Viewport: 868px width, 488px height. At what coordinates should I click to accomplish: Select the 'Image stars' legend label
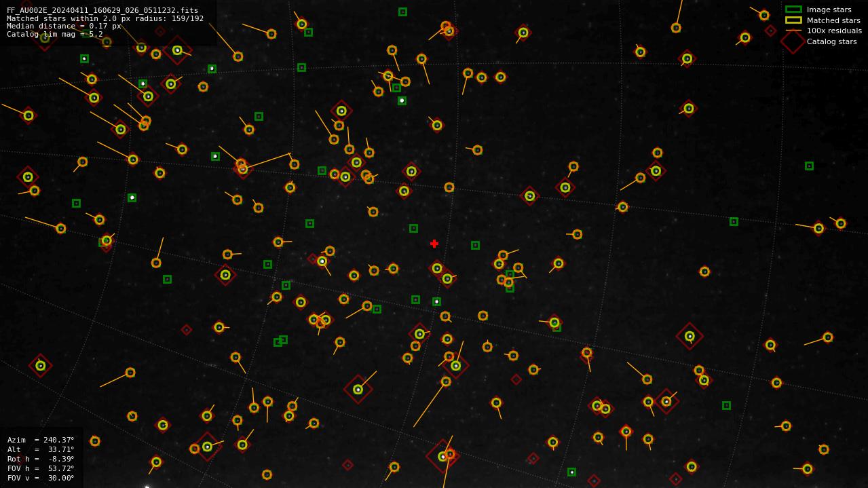(x=829, y=10)
